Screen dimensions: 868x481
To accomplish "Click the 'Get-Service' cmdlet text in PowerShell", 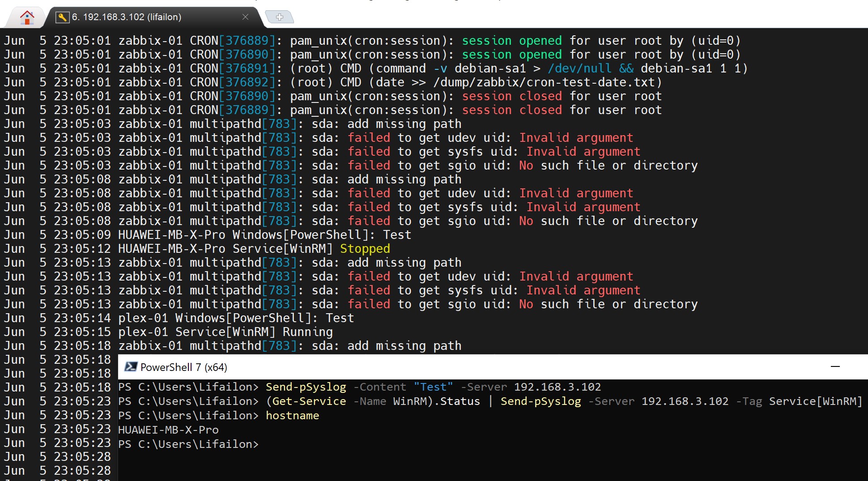I will point(309,401).
